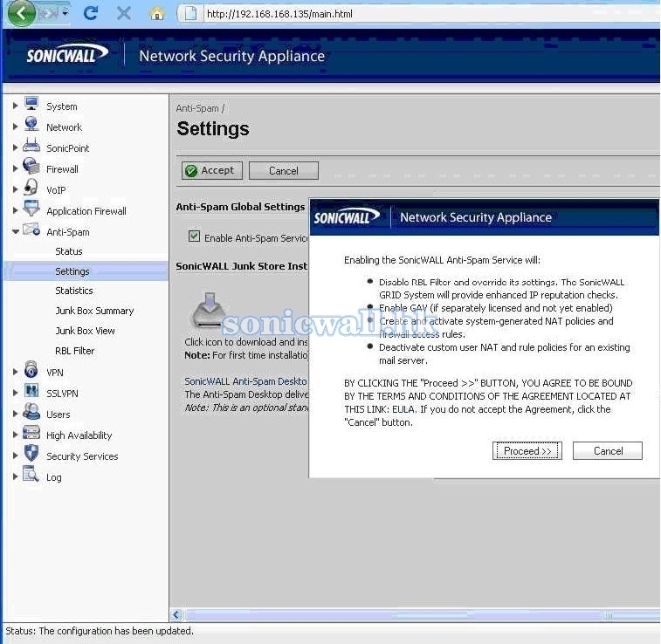Click the Network globe icon

[31, 124]
